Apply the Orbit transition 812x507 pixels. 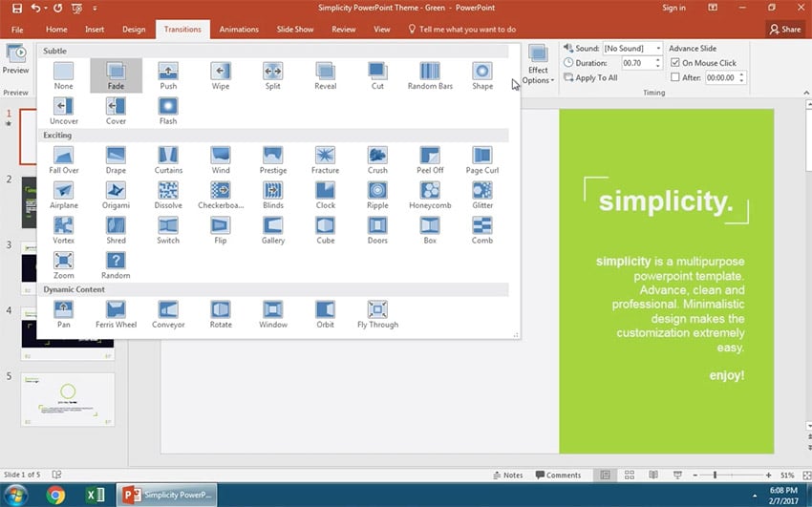(325, 314)
